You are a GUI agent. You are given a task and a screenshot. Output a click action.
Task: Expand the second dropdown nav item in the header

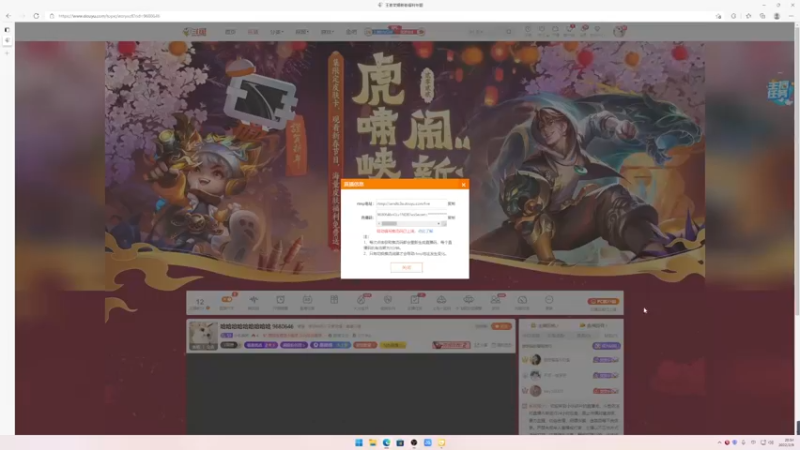(302, 32)
